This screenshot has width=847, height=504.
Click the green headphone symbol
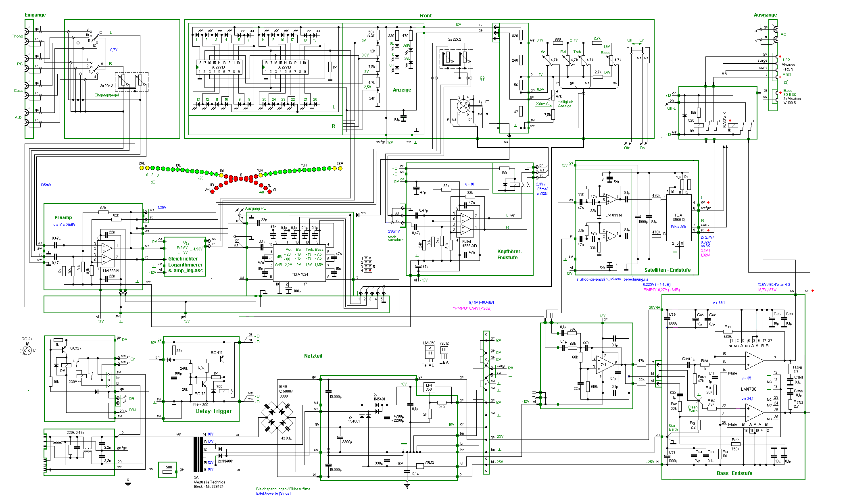tap(482, 78)
